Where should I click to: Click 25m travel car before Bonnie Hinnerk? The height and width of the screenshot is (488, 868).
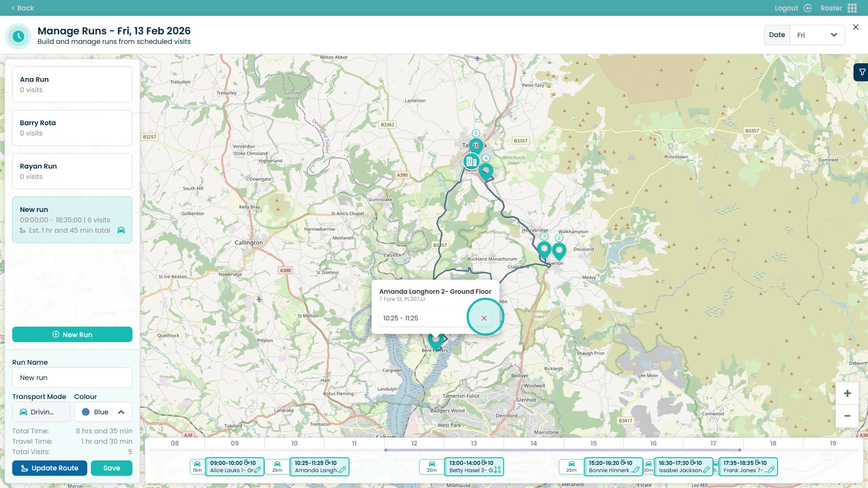tap(571, 466)
